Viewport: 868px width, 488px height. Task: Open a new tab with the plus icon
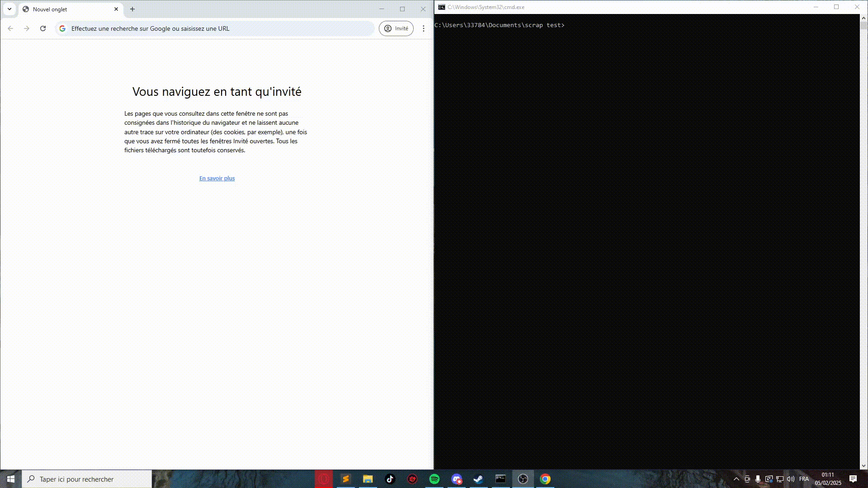[132, 9]
